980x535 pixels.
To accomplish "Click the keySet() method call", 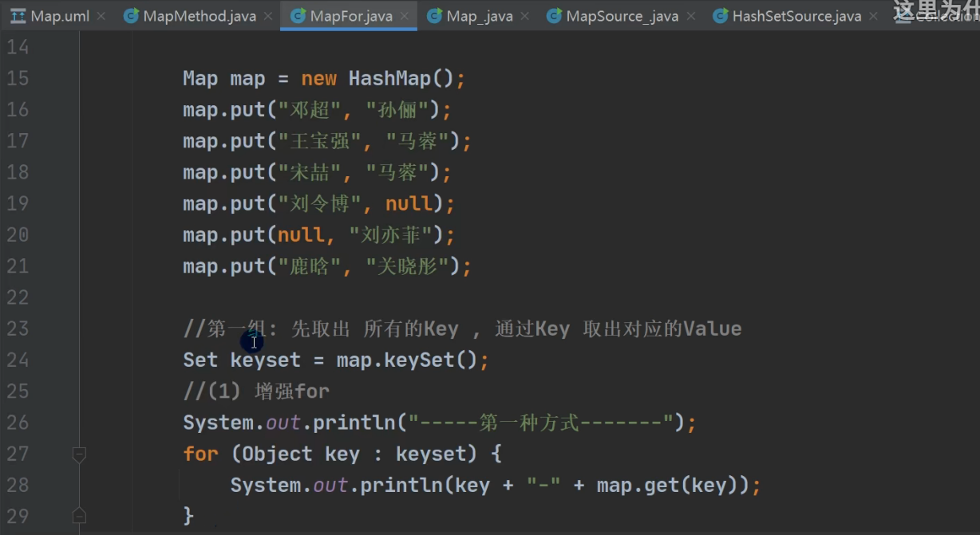I will click(x=419, y=360).
